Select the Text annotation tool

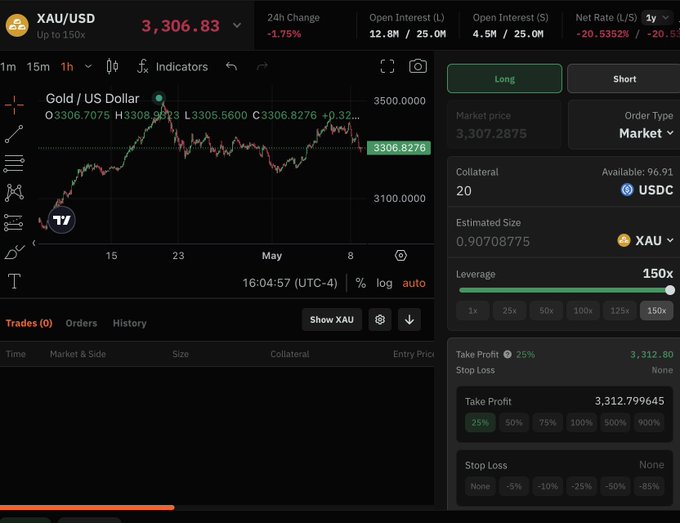click(14, 281)
